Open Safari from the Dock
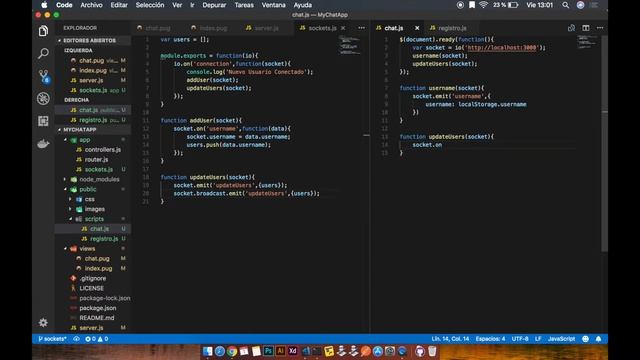The image size is (640, 360). pyautogui.click(x=220, y=351)
